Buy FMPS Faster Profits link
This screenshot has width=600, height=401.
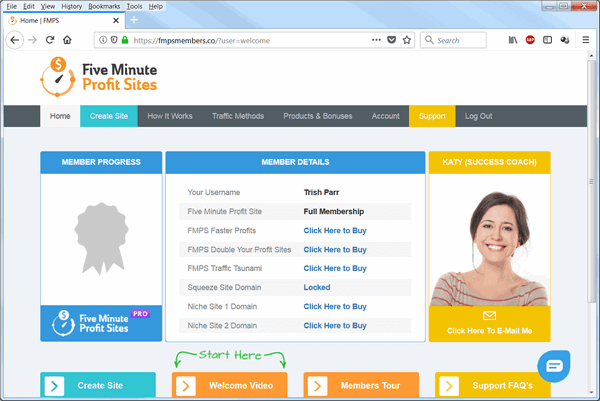[x=335, y=230]
